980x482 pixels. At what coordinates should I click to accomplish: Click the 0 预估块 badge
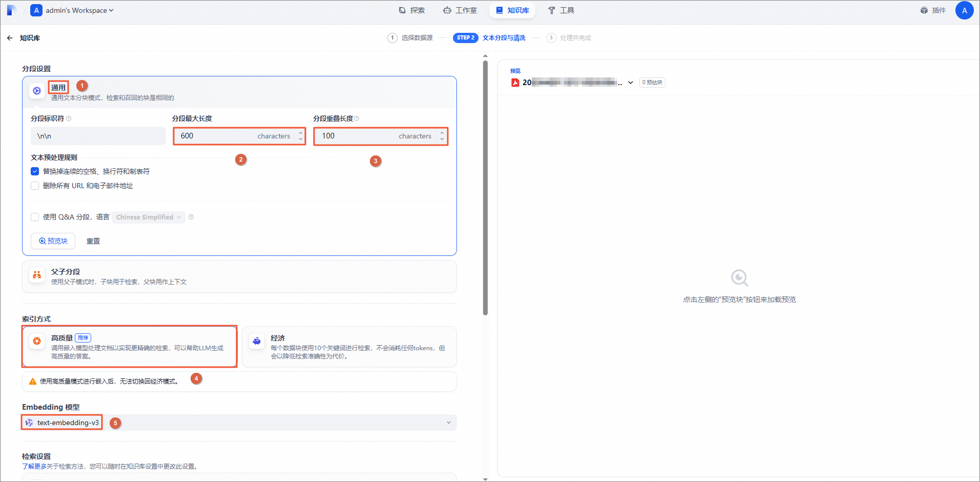coord(652,83)
